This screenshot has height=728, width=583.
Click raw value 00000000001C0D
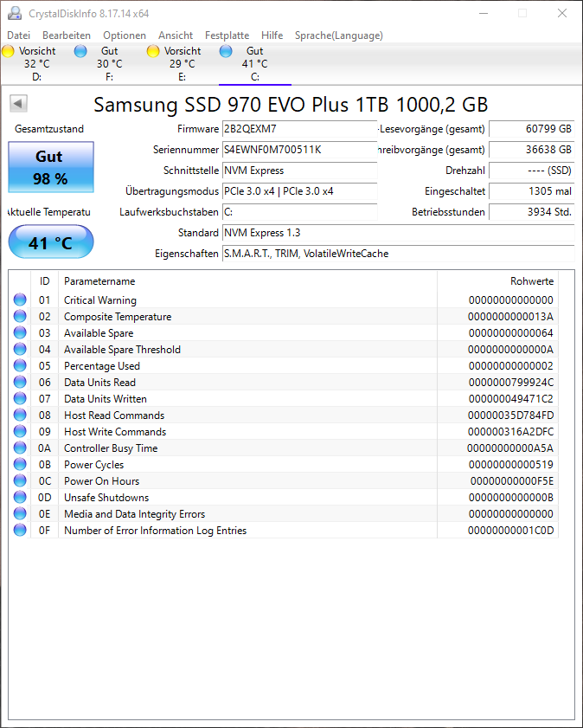tap(511, 531)
